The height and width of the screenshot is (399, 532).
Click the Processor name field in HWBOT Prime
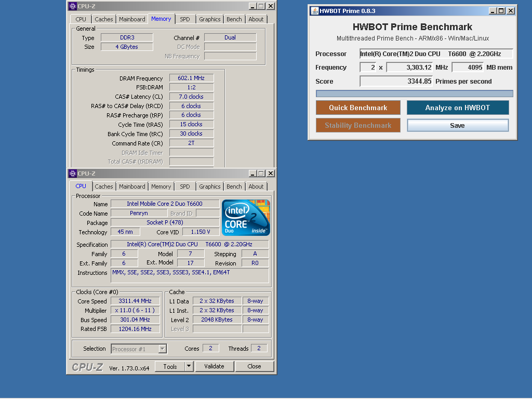[436, 54]
